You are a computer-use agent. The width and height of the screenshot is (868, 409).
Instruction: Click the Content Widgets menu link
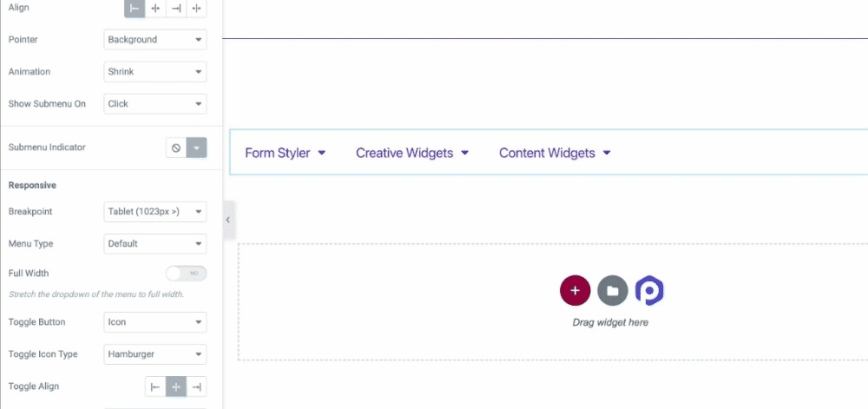[555, 153]
